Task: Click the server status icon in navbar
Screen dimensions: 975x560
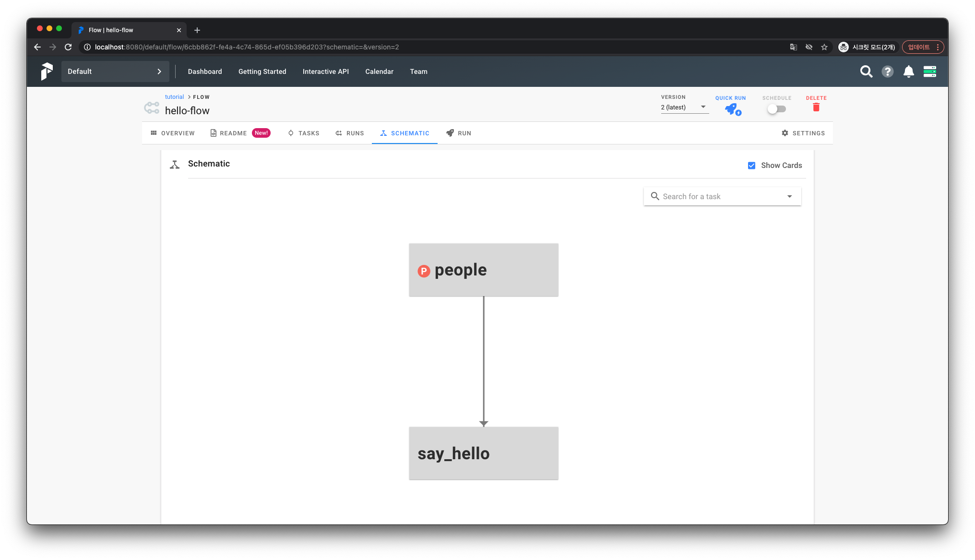Action: (929, 71)
